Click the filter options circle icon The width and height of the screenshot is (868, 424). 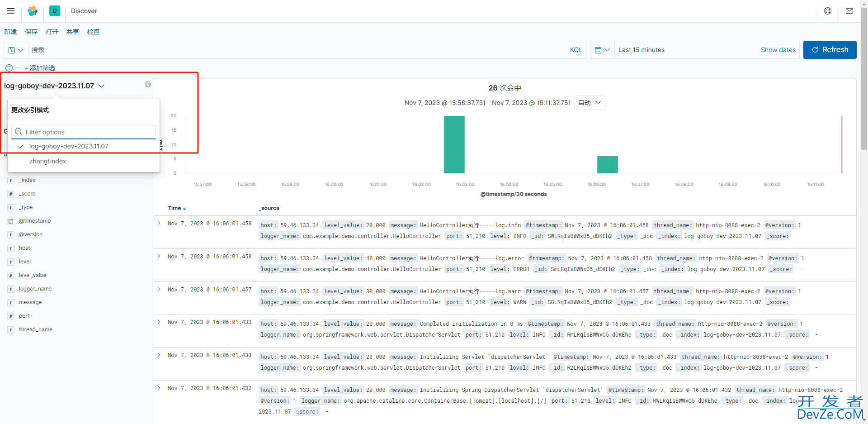coord(9,68)
